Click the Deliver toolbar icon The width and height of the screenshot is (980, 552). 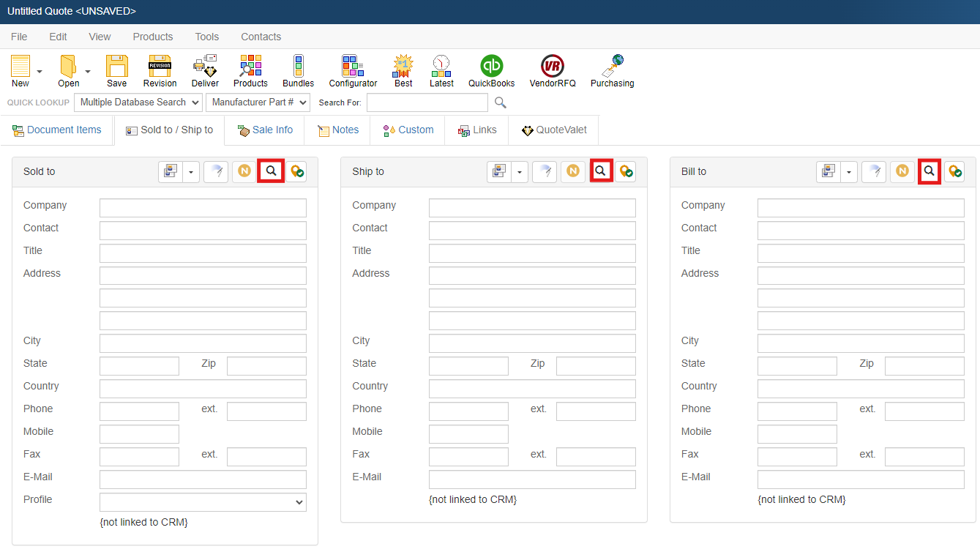[x=205, y=70]
